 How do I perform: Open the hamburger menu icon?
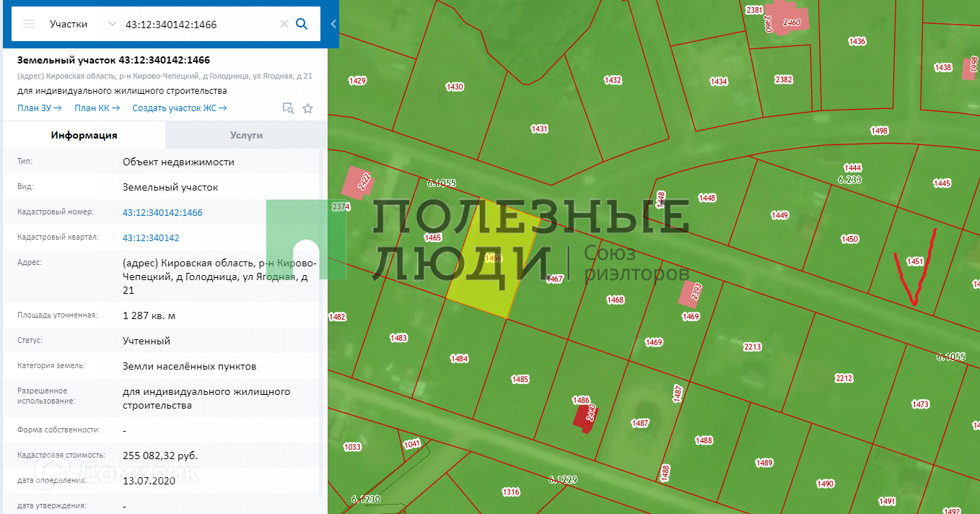coord(29,24)
